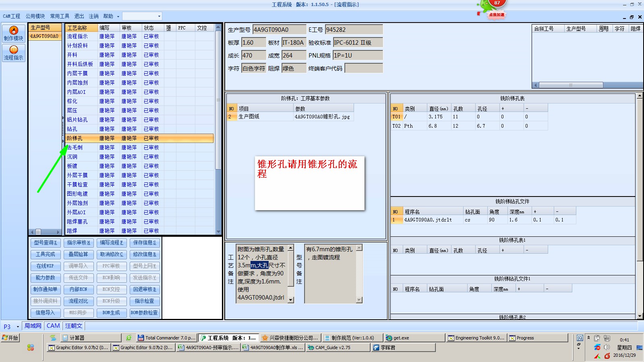This screenshot has height=362, width=644.
Task: Switch to the 汪朝文 tab
Action: [74, 326]
